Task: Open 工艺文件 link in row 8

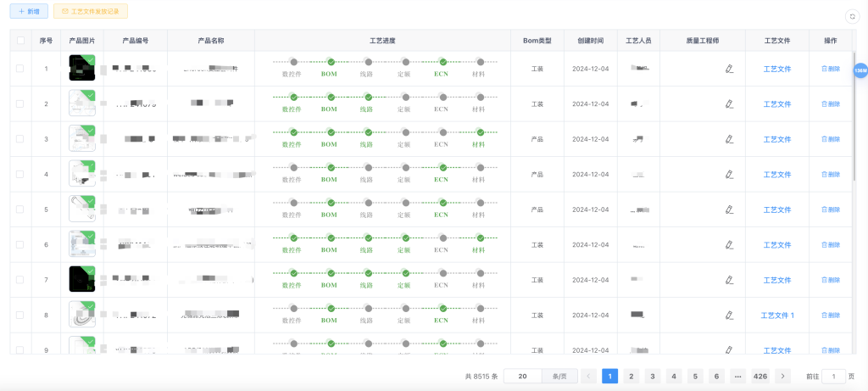Action: pos(777,315)
